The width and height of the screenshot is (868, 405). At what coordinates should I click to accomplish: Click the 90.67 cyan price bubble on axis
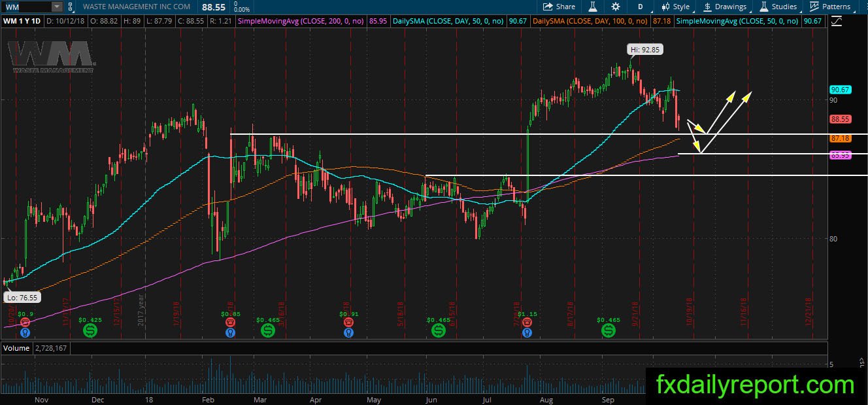pos(840,90)
